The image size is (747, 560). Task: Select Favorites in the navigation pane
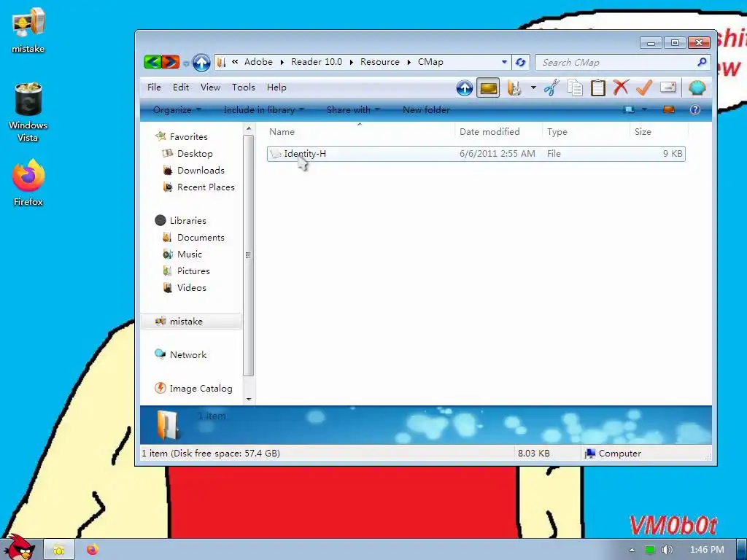pyautogui.click(x=189, y=136)
